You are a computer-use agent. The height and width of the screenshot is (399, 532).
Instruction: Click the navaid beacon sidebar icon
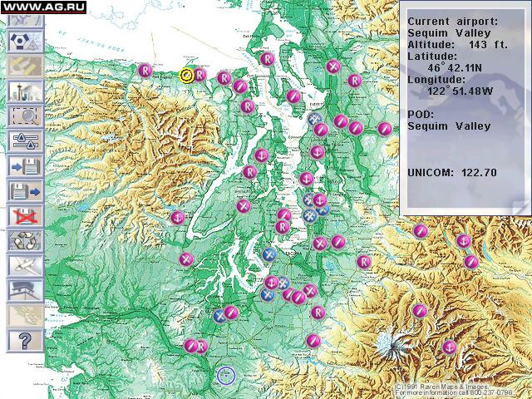click(x=26, y=41)
